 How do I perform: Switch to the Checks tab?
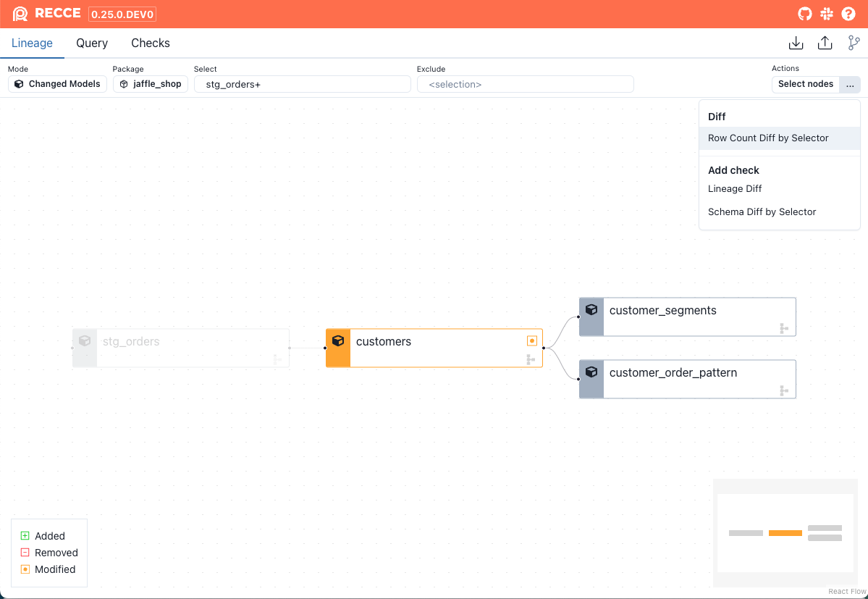[151, 43]
